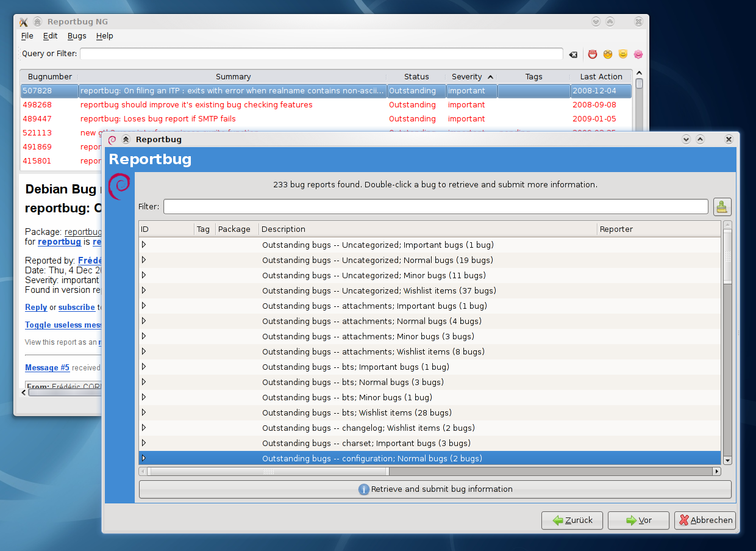Screen dimensions: 756x551
Task: Click the Description column header in Reportbug dialog
Action: pyautogui.click(x=428, y=229)
